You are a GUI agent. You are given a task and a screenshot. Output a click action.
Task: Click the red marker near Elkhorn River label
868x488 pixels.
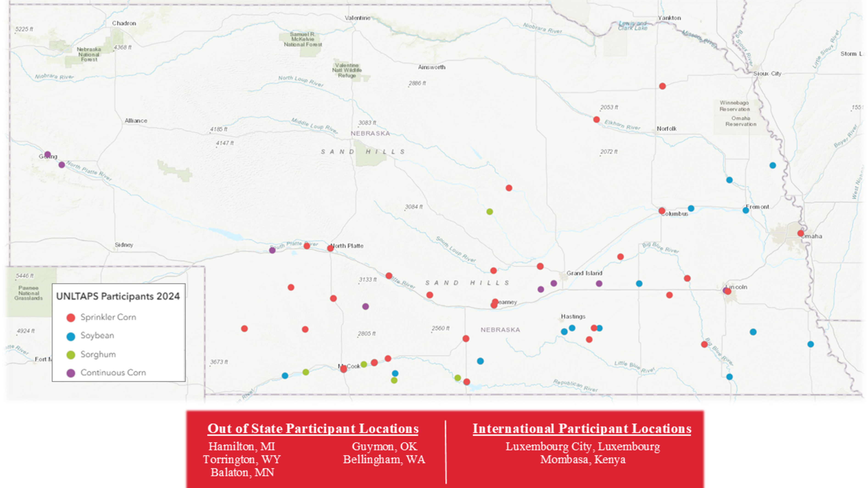pos(596,119)
